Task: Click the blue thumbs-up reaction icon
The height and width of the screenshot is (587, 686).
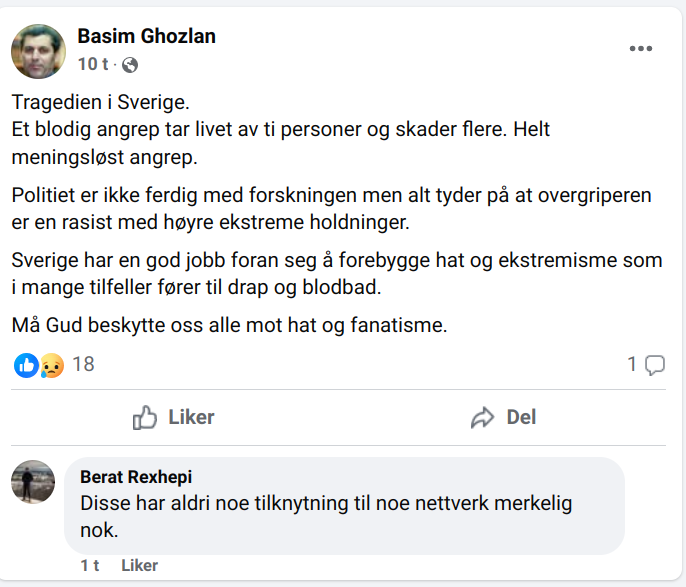Action: 25,365
